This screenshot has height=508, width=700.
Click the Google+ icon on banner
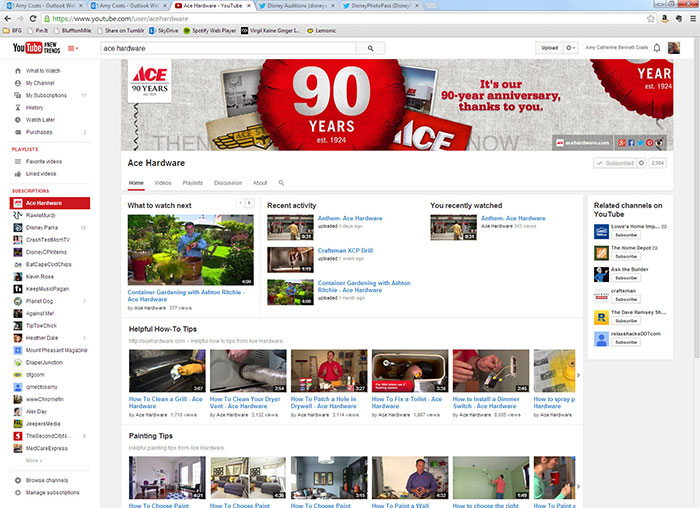(622, 143)
